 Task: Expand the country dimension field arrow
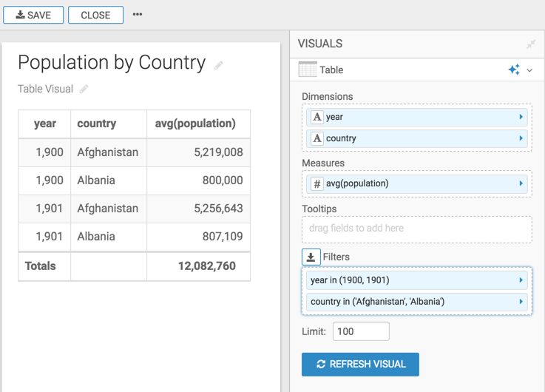click(521, 138)
